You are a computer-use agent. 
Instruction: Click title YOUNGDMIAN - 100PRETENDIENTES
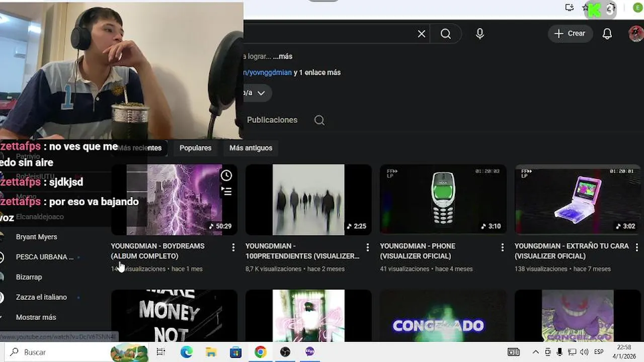pyautogui.click(x=302, y=251)
